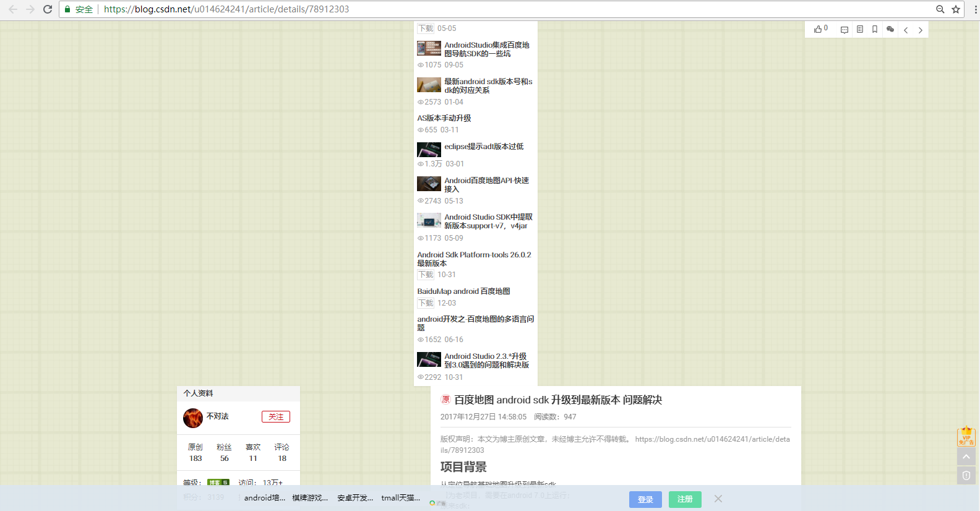Click the 原创 183 stat
980x511 pixels.
point(196,453)
